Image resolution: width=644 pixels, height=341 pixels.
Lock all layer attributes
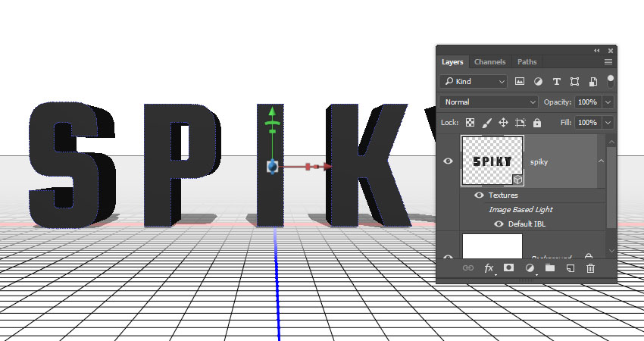point(537,123)
